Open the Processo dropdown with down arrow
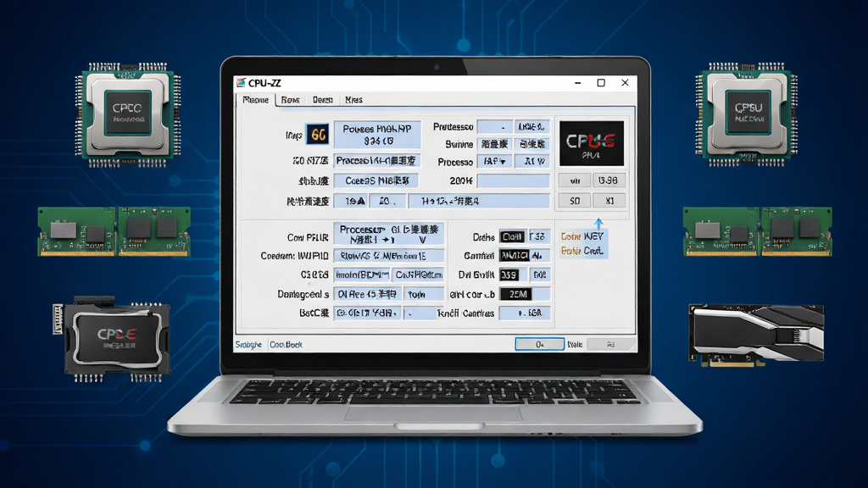The width and height of the screenshot is (868, 488). click(494, 162)
